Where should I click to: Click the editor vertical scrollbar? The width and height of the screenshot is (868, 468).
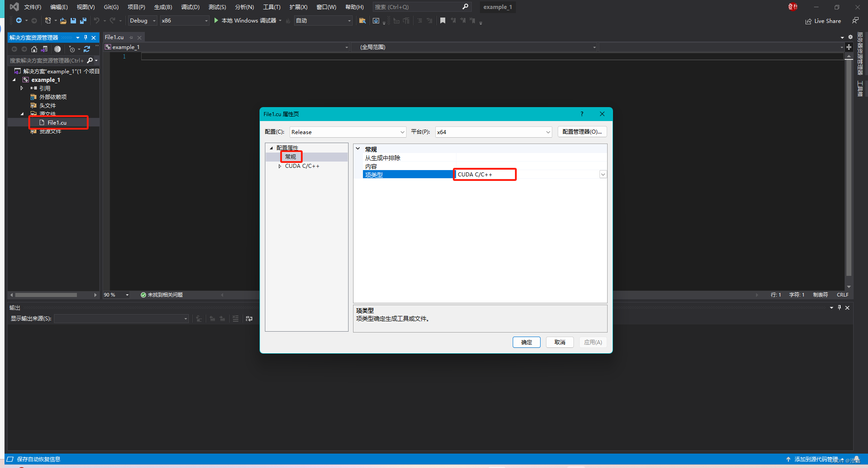[849, 167]
